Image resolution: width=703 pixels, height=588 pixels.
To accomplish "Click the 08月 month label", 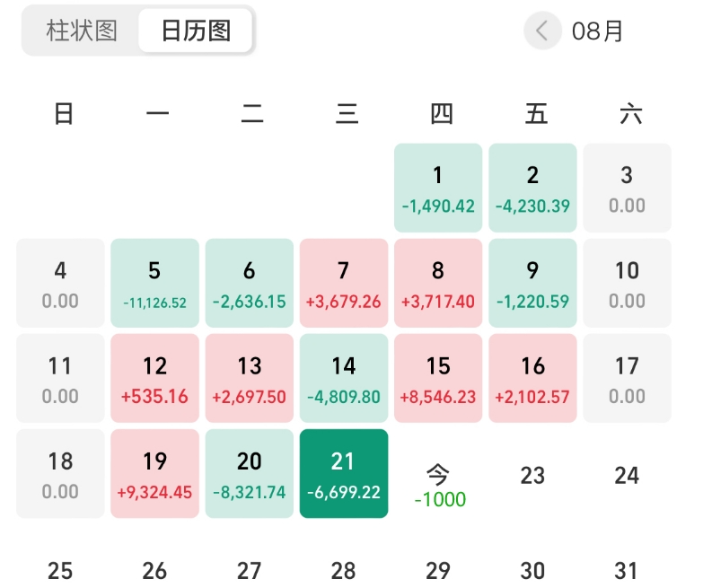I will click(597, 31).
